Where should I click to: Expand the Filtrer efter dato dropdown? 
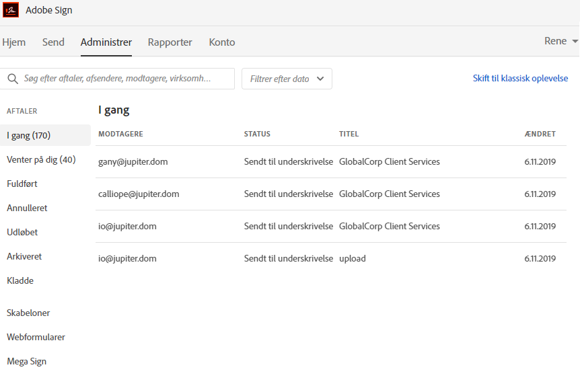[x=287, y=79]
